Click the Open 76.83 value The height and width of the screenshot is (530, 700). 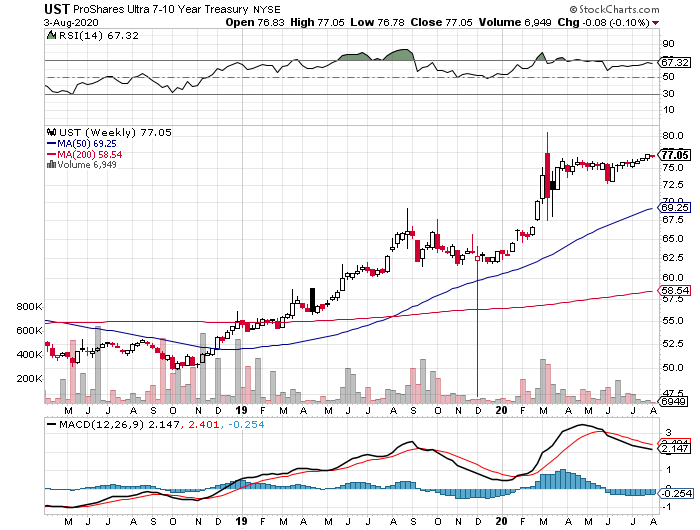[255, 22]
